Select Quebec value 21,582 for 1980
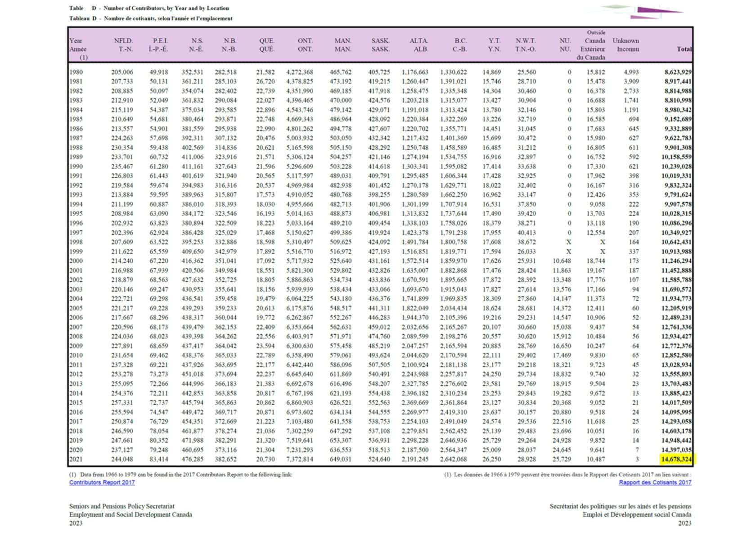The image size is (756, 540). 265,72
